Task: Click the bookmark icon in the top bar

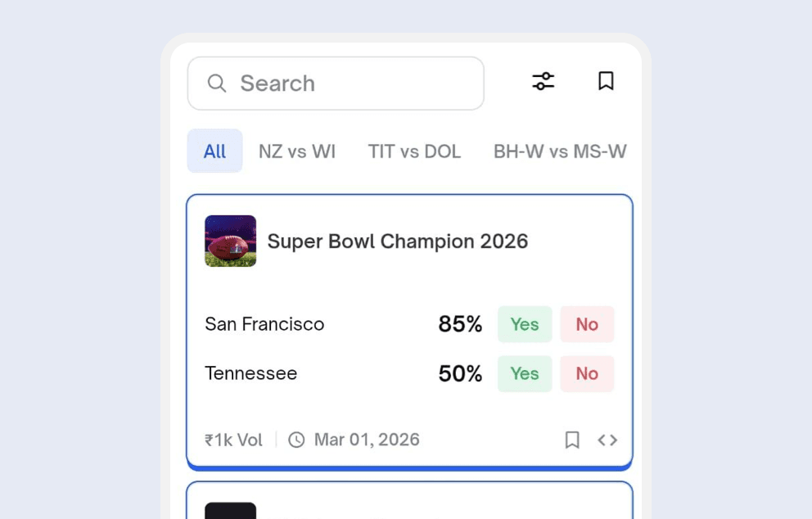Action: click(x=606, y=81)
